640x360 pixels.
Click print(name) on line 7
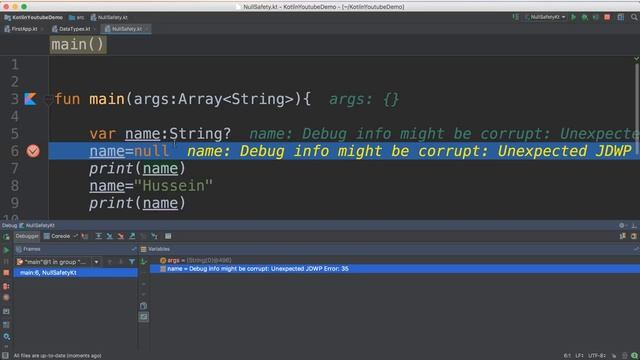137,168
